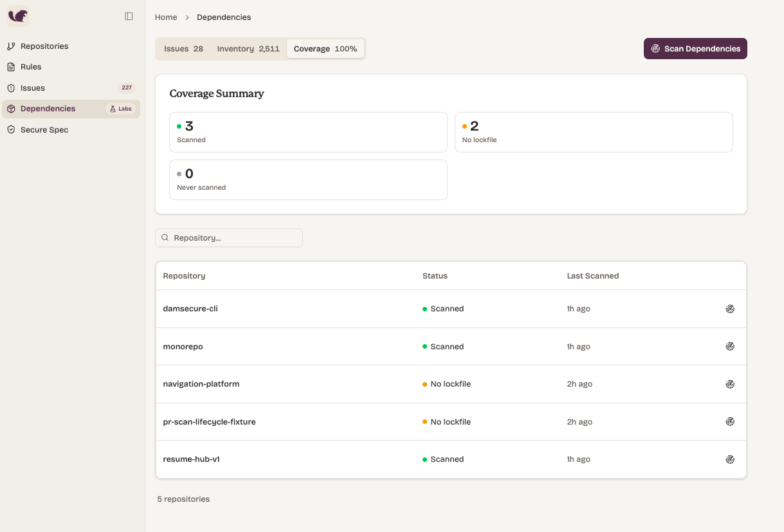Click Scanned status for monorepo
This screenshot has height=532, width=784.
[443, 347]
